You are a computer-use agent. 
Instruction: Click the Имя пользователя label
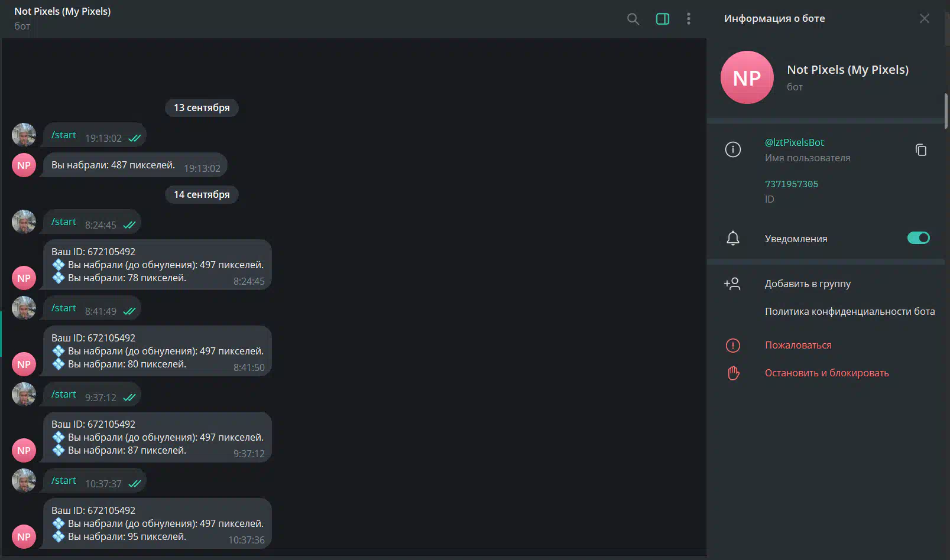pos(808,158)
